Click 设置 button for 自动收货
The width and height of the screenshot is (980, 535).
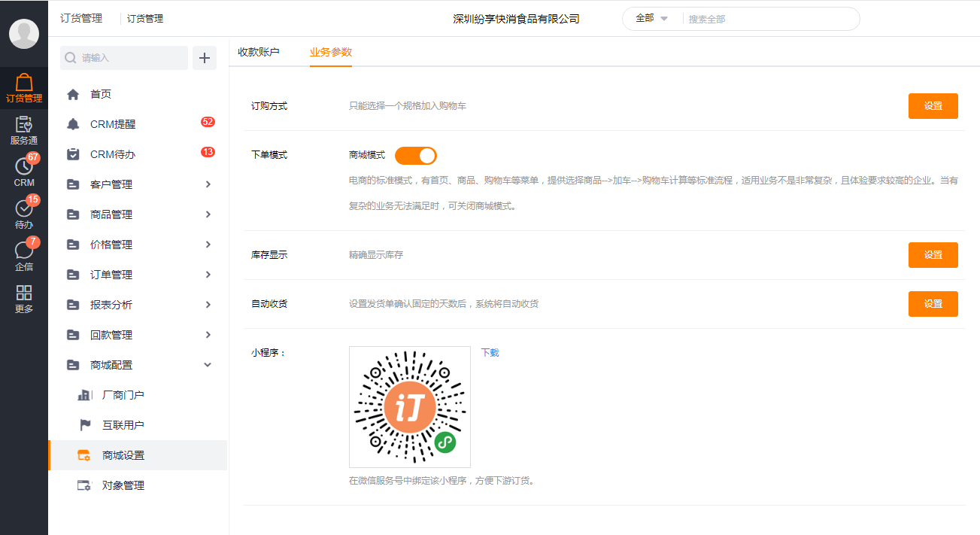click(933, 304)
